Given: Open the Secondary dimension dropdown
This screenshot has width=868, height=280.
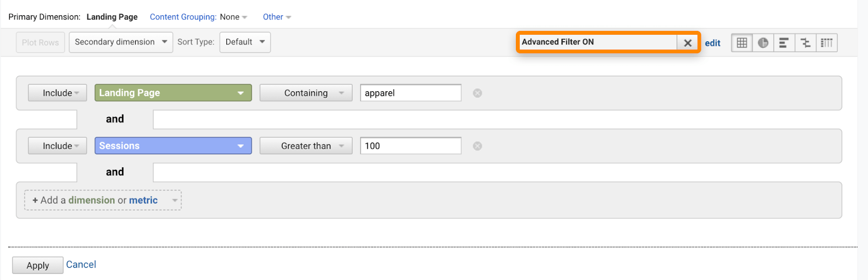Looking at the screenshot, I should pyautogui.click(x=120, y=42).
